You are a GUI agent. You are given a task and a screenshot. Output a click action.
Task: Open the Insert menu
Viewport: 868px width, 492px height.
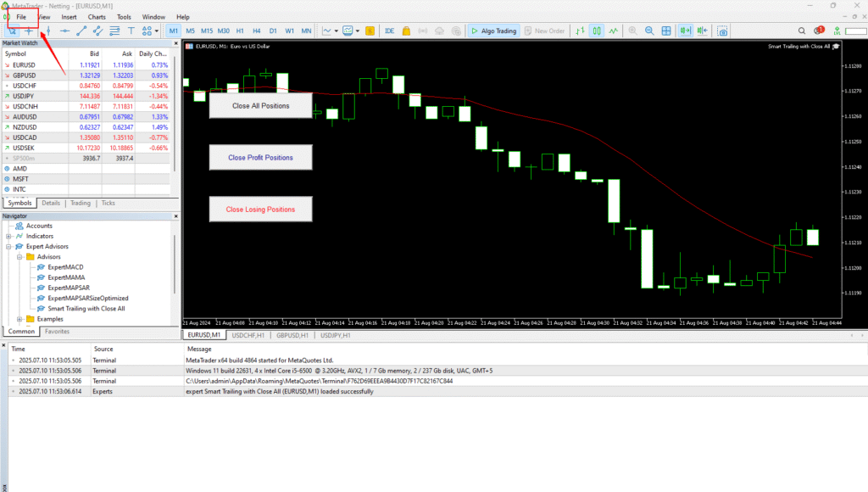pos(70,17)
